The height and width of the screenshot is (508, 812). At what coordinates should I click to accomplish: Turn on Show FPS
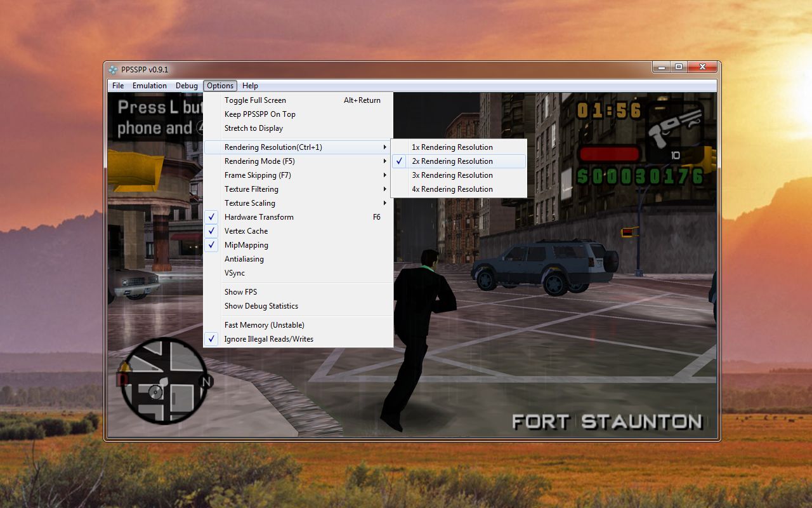click(298, 292)
